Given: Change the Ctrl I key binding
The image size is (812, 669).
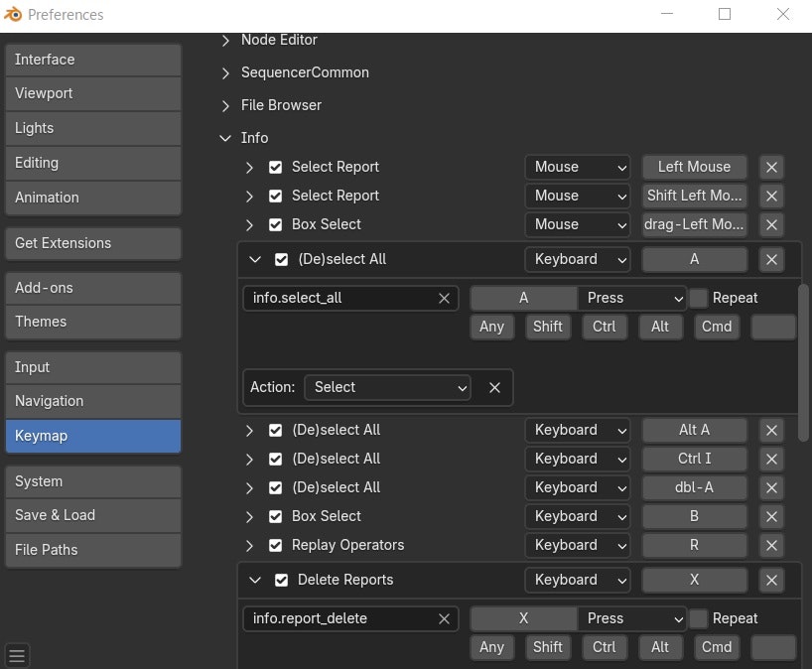Looking at the screenshot, I should [x=695, y=459].
